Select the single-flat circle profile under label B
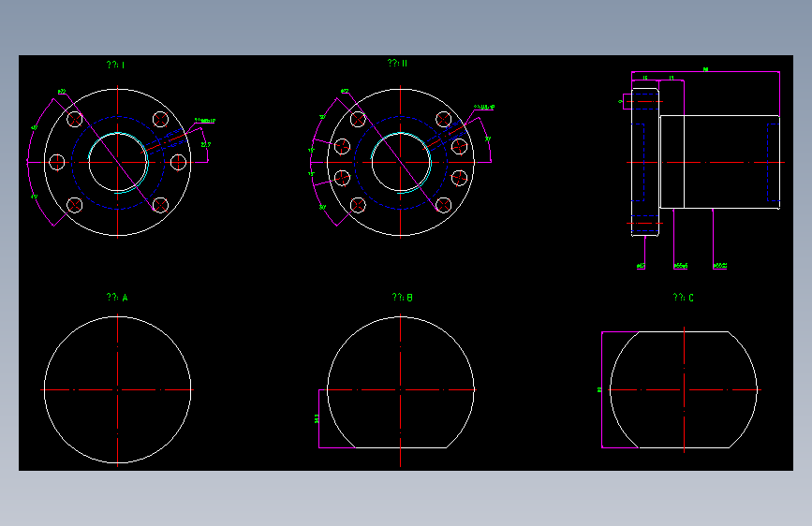This screenshot has height=526, width=812. [x=400, y=383]
